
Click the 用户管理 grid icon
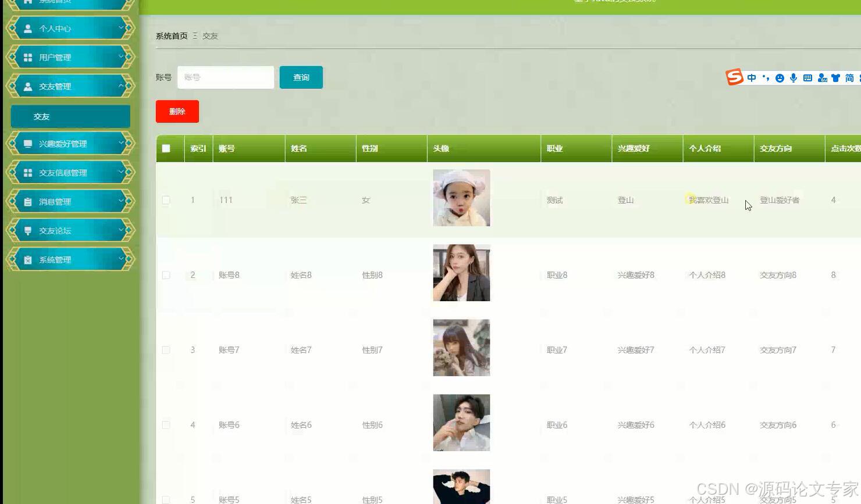[28, 58]
